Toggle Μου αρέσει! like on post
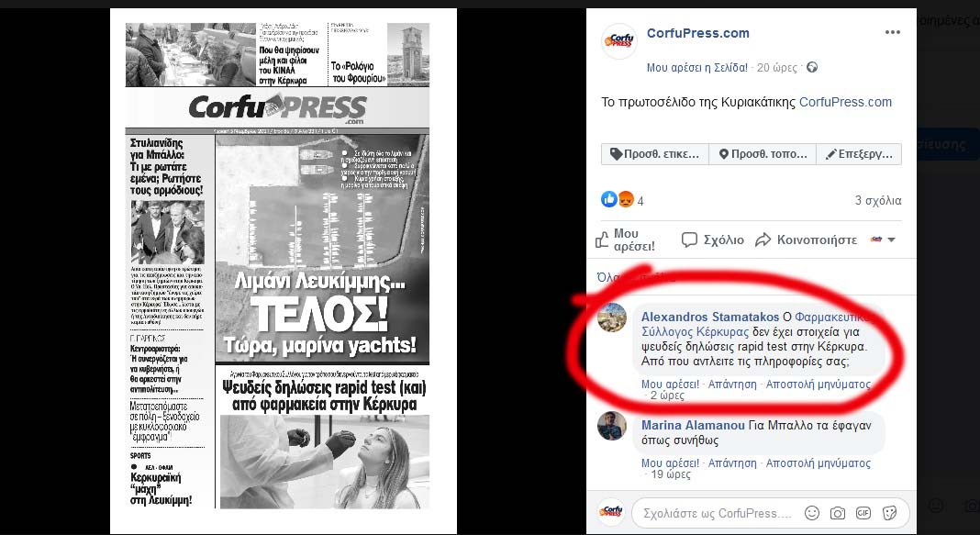The height and width of the screenshot is (535, 980). (625, 240)
